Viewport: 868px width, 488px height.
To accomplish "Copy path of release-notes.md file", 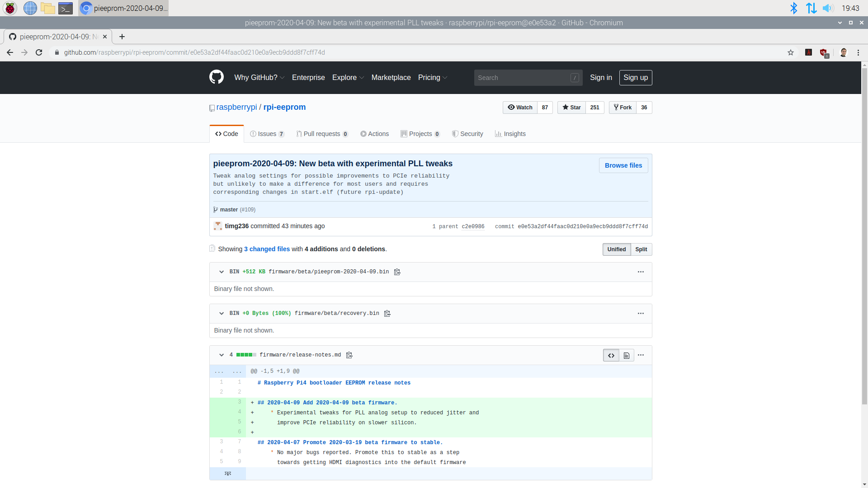I will point(349,355).
